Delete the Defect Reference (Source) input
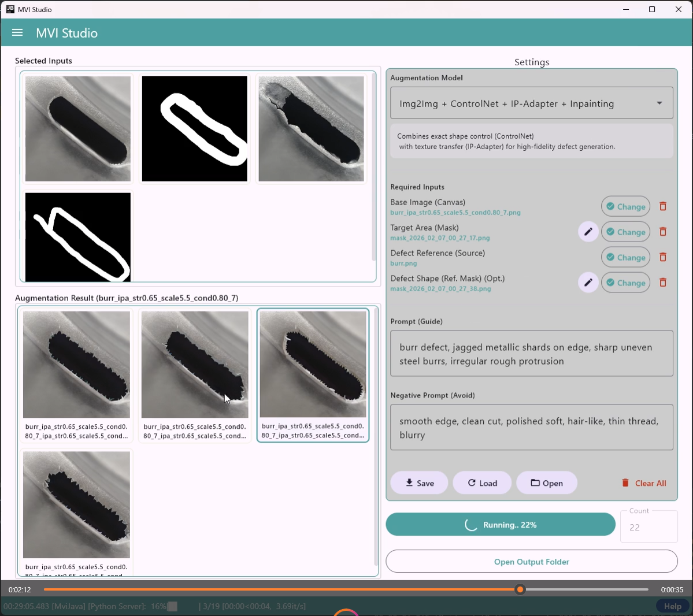 [x=662, y=257]
